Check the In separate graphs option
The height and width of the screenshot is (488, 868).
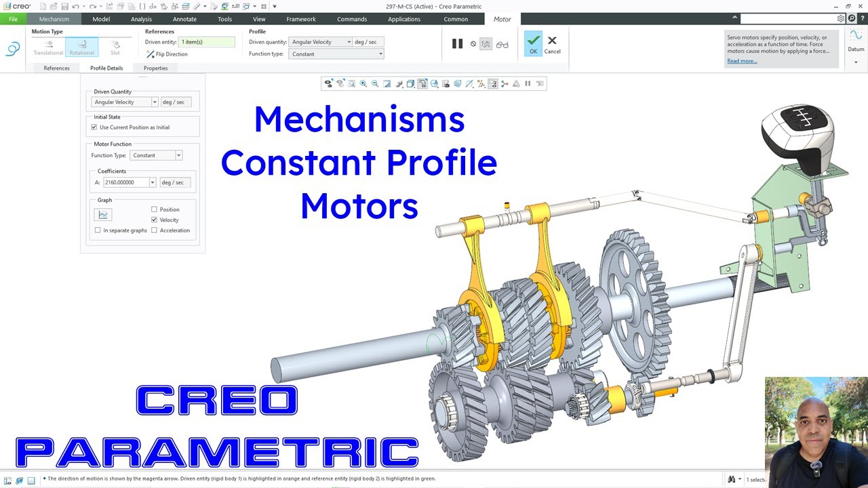(x=98, y=230)
